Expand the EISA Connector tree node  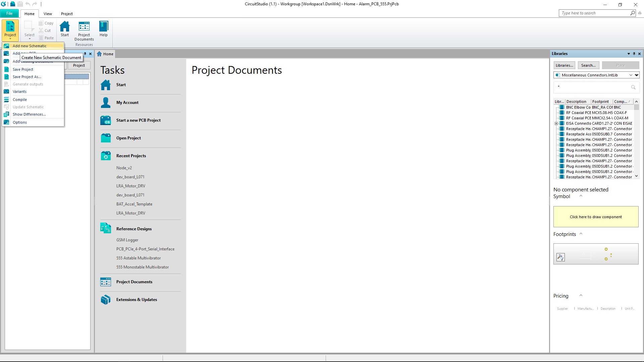(x=556, y=124)
